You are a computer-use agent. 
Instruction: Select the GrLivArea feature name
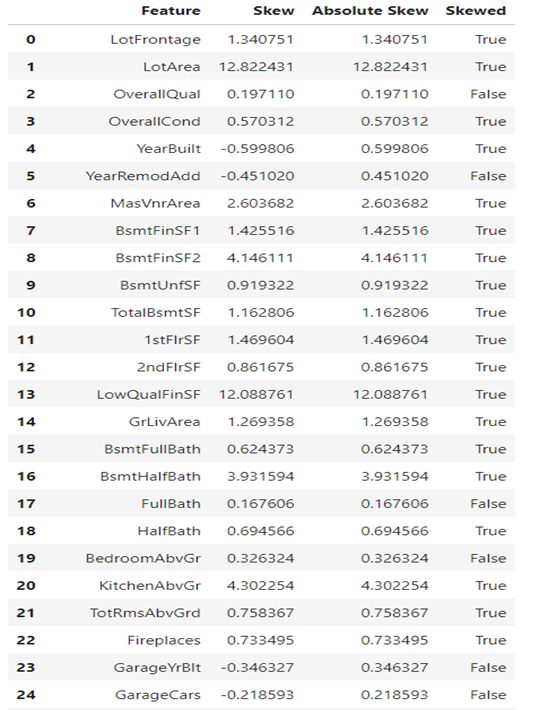click(x=164, y=422)
